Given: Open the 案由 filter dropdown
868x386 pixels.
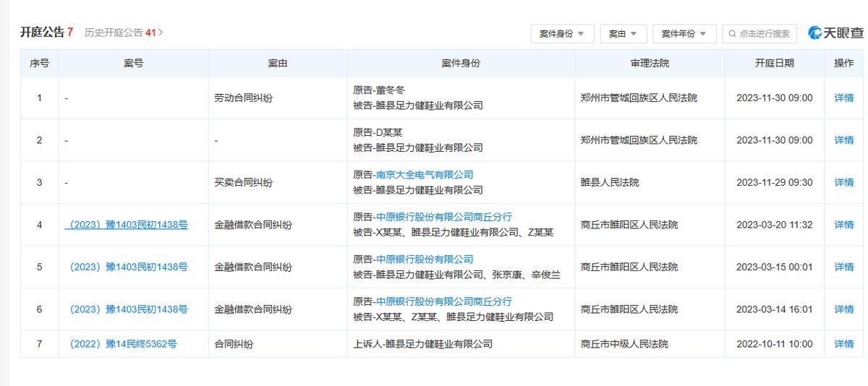Looking at the screenshot, I should pos(623,34).
